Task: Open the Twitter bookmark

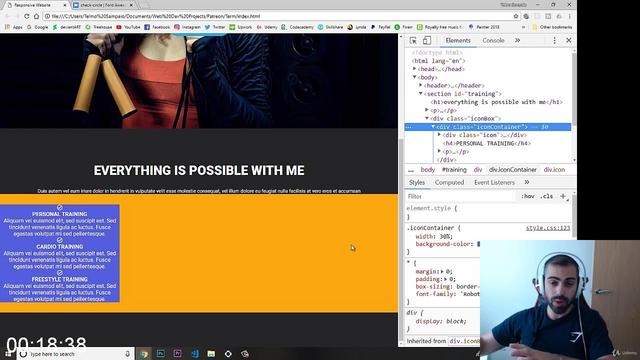Action: (215, 27)
